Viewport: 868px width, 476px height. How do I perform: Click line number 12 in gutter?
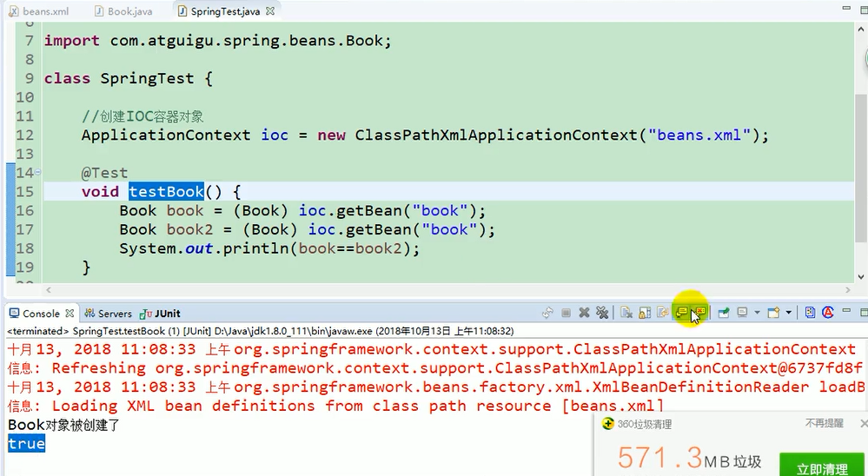[24, 135]
